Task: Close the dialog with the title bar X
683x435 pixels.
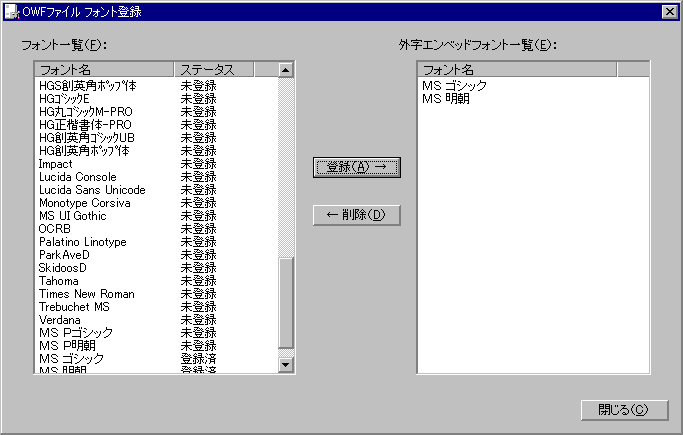Action: 669,12
